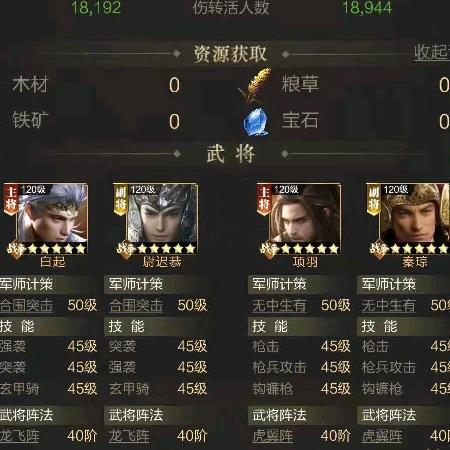Click the 主将 badge on Bai Qi
The width and height of the screenshot is (450, 450).
(x=11, y=199)
